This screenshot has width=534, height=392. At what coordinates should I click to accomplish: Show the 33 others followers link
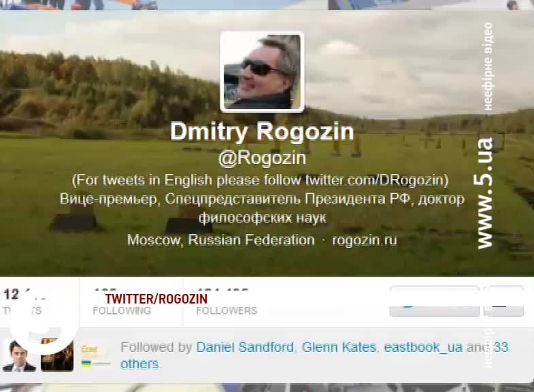[x=314, y=355]
